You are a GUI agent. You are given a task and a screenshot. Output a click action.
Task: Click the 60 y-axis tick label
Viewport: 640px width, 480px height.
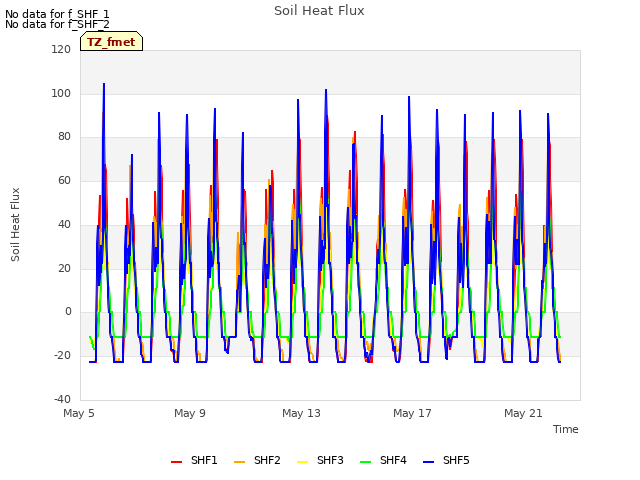click(64, 180)
